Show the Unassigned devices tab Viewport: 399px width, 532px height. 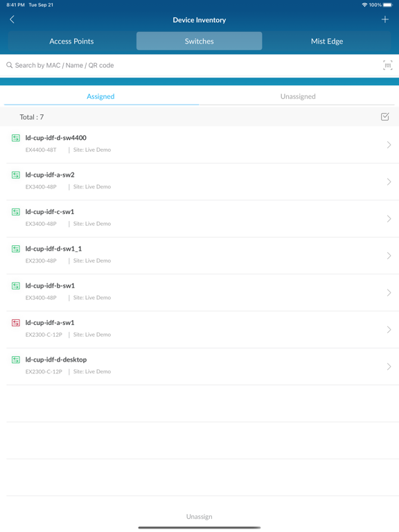point(298,96)
